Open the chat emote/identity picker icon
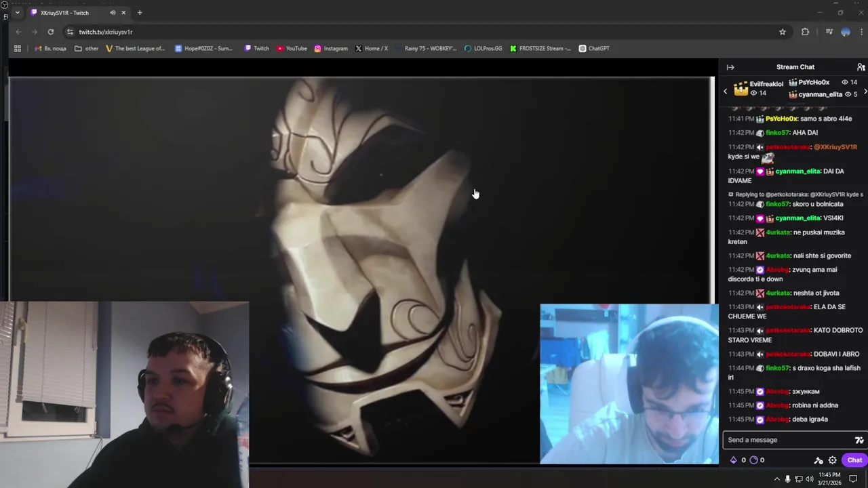Viewport: 868px width, 488px height. pos(859,440)
